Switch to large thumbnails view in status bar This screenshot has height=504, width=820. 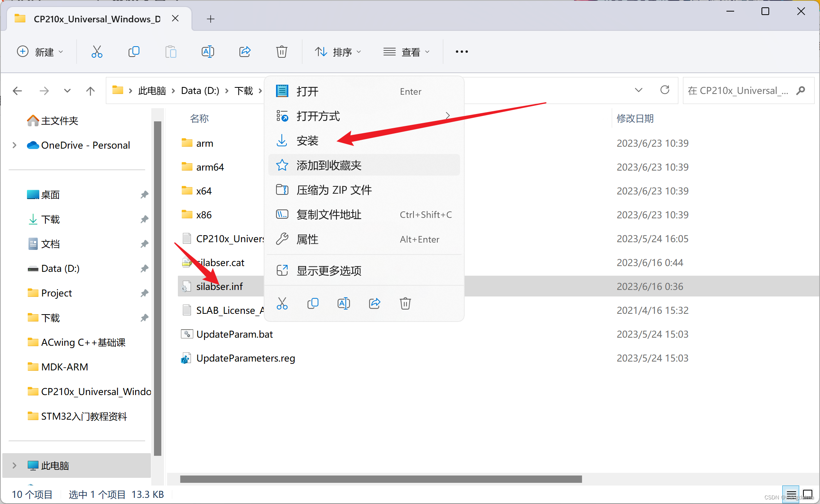808,494
